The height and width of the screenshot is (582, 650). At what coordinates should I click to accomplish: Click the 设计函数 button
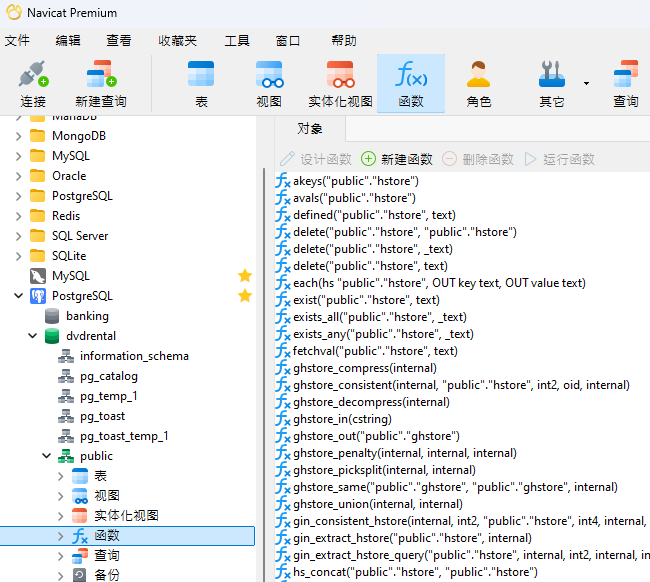click(315, 159)
